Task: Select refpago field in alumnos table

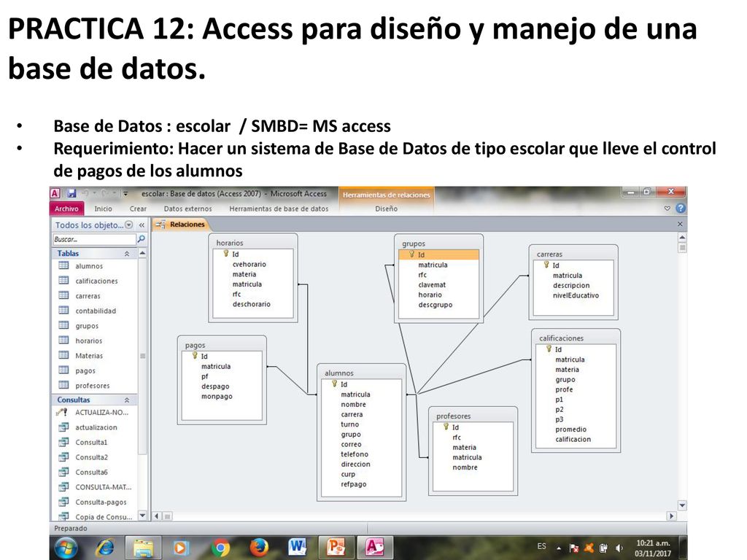Action: 354,484
